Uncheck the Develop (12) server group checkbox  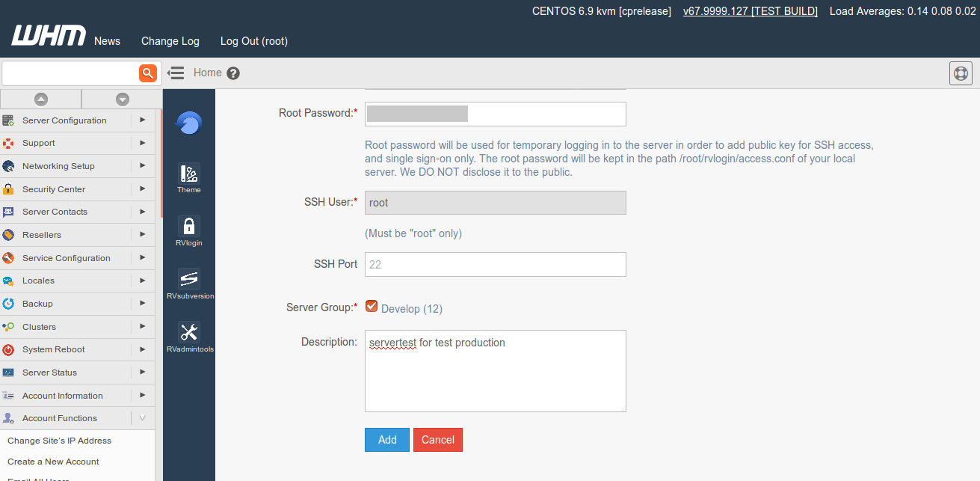coord(372,306)
